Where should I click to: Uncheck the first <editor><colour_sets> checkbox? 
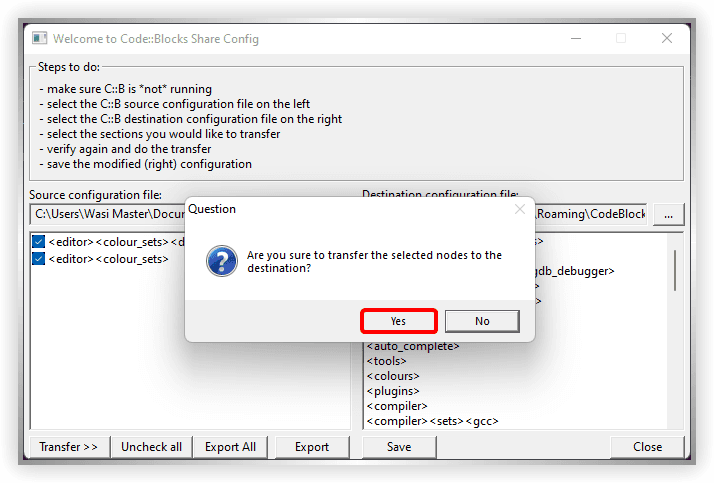(39, 242)
